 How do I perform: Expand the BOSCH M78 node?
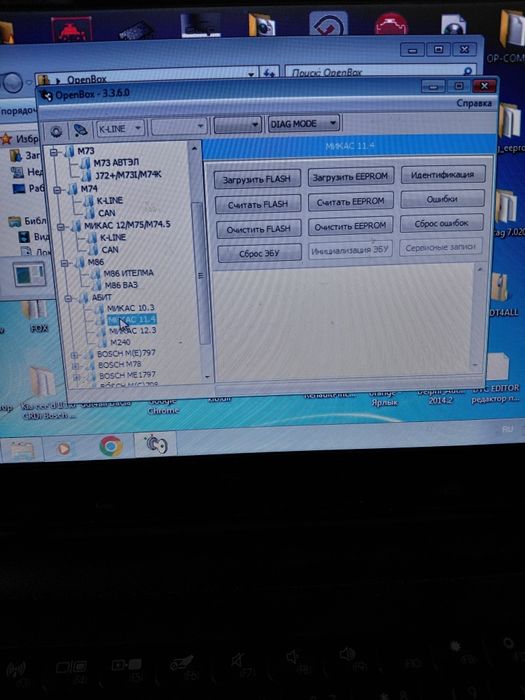75,366
